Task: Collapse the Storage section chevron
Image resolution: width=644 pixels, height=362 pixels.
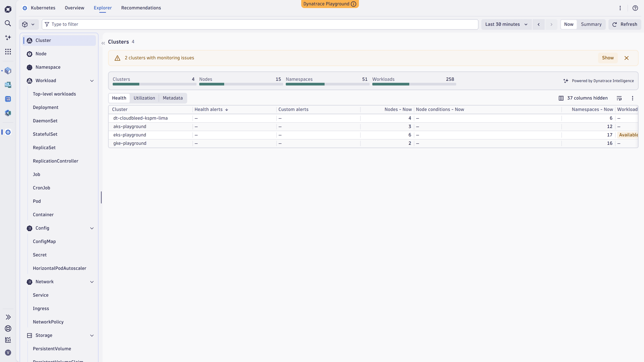Action: (92, 336)
